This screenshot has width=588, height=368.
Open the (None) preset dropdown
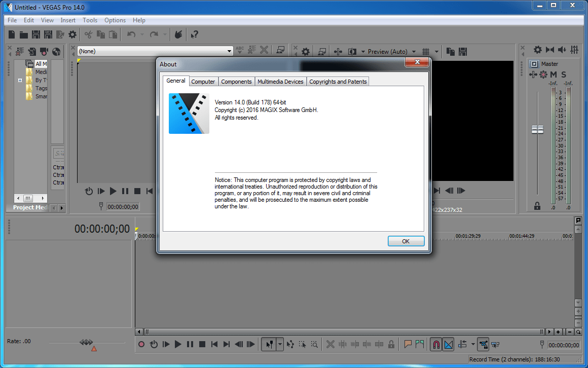tap(155, 51)
